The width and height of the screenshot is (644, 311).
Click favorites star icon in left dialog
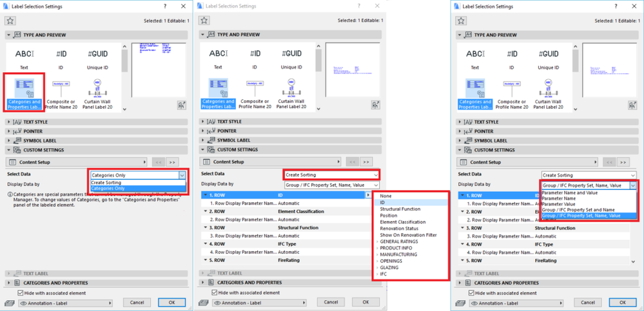(x=10, y=21)
